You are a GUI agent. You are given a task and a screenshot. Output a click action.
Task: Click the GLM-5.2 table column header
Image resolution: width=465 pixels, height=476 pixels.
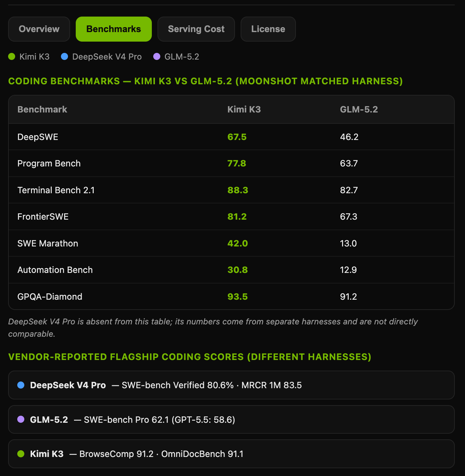[359, 109]
